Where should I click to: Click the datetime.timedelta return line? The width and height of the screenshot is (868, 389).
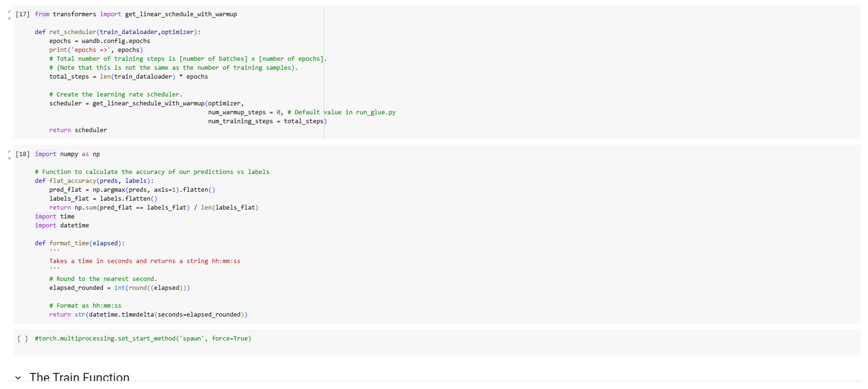pyautogui.click(x=148, y=314)
